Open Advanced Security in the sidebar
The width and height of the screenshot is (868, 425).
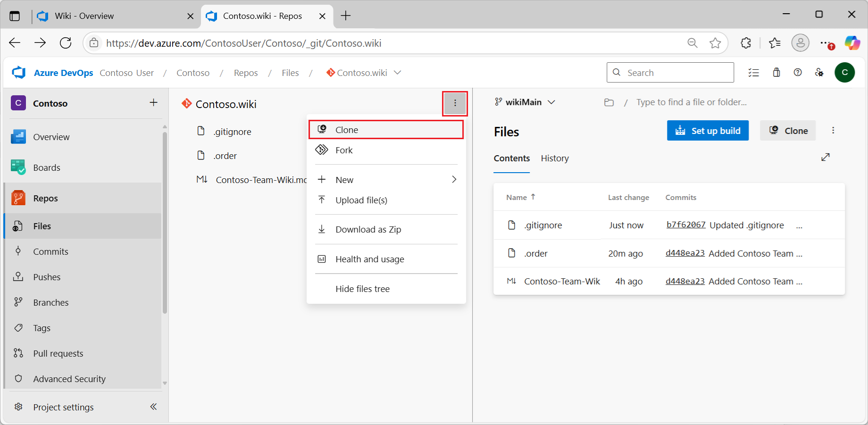tap(69, 378)
